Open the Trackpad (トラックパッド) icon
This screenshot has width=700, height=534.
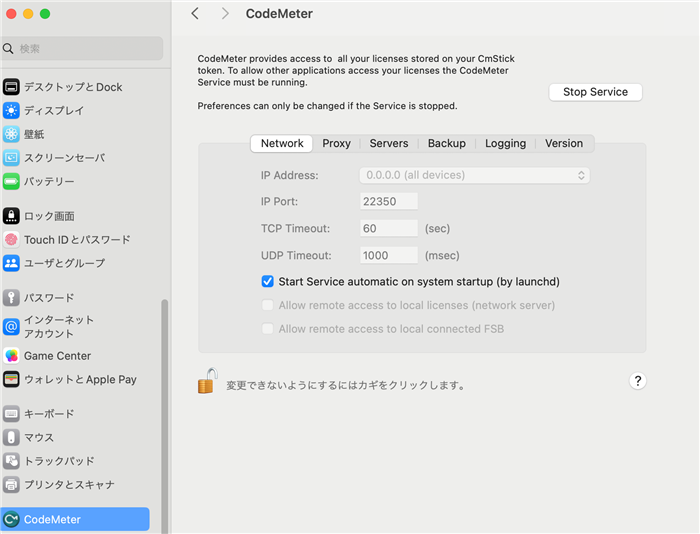click(11, 461)
